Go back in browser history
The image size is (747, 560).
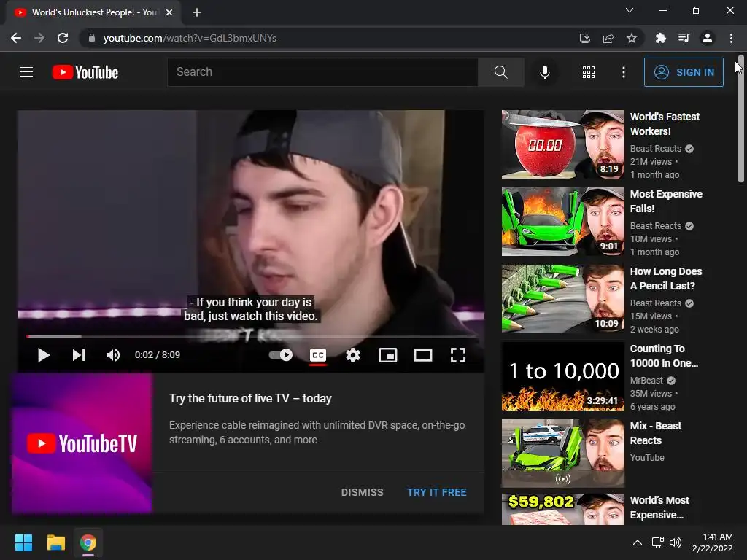tap(16, 38)
